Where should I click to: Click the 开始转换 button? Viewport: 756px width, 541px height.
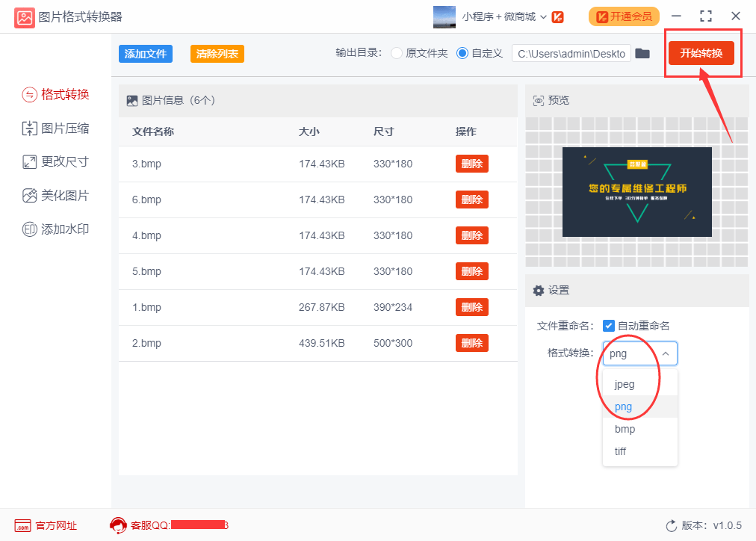[702, 53]
